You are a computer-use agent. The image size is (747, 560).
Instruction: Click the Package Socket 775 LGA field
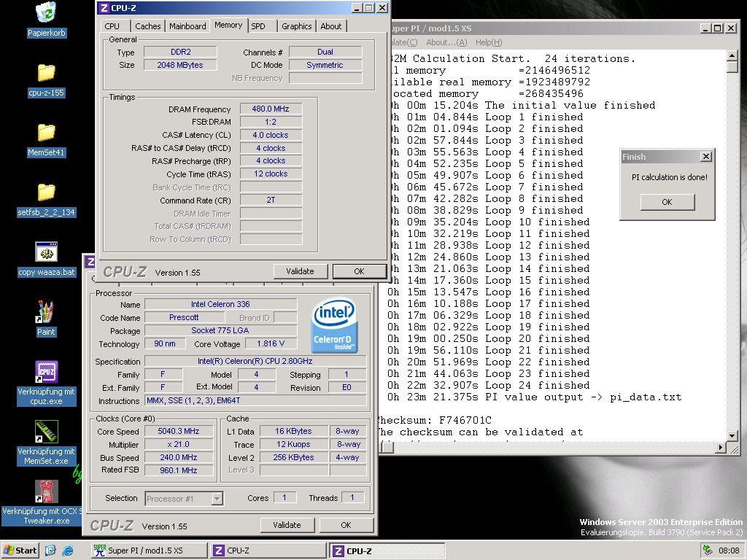tap(220, 330)
